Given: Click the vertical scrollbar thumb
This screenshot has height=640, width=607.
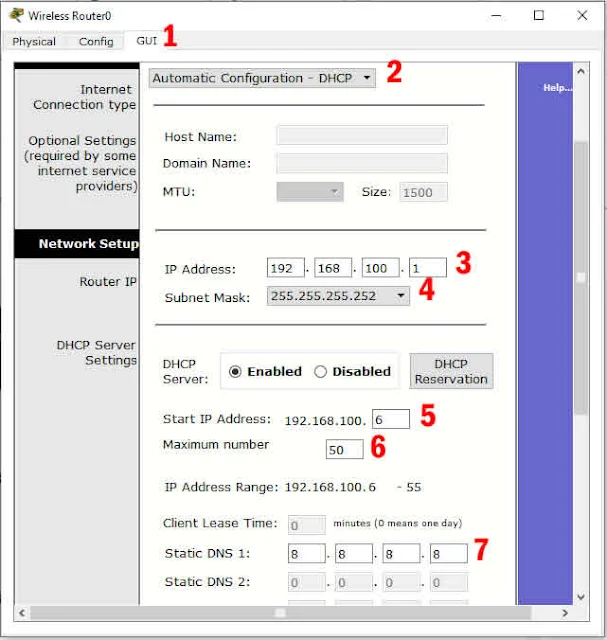Looking at the screenshot, I should 581,278.
